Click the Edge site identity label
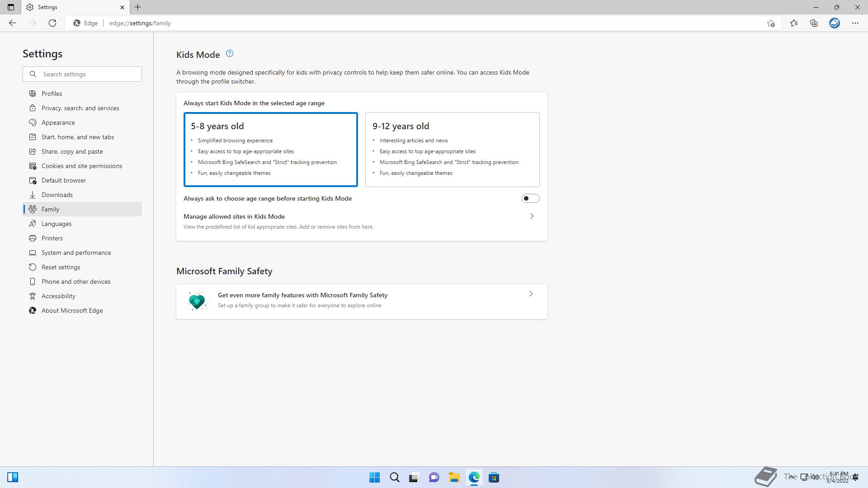 tap(86, 23)
